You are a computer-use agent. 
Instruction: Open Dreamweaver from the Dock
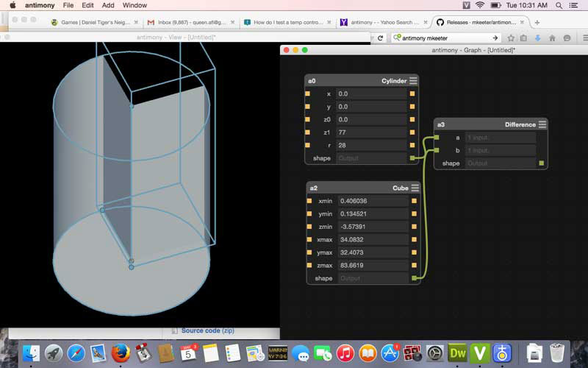click(457, 354)
